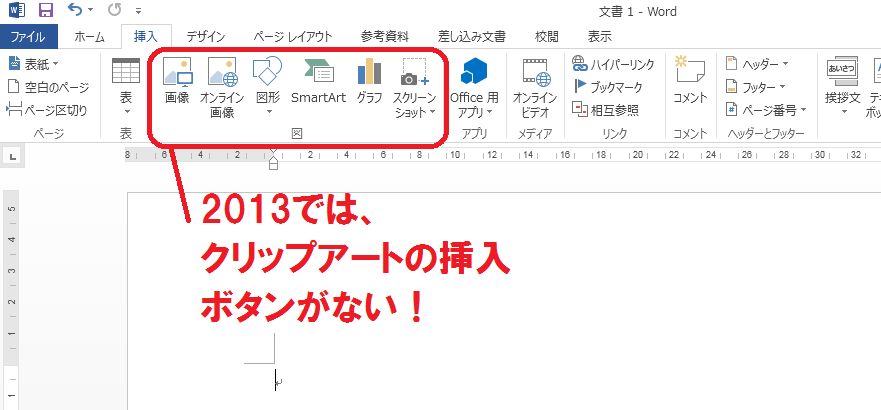Screen dimensions: 881x410
Task: Insert a 相互参照 cross-reference
Action: pos(605,110)
